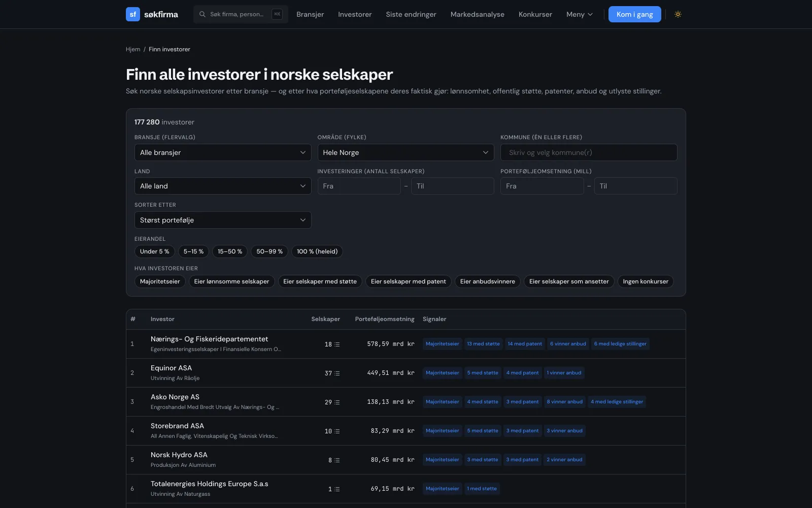Enable Eier lønnsomme selskaper filter
This screenshot has width=812, height=508.
point(232,281)
